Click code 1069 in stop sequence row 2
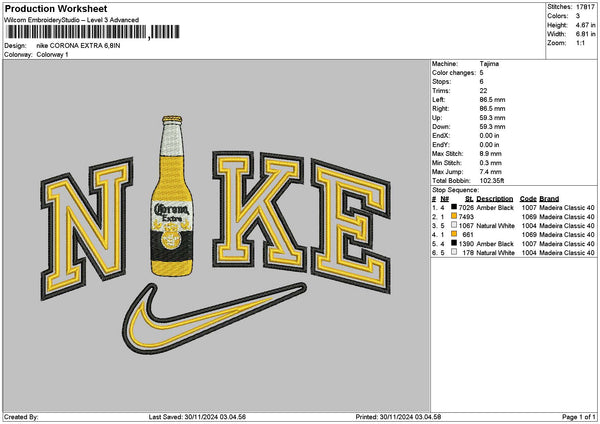 pos(529,217)
